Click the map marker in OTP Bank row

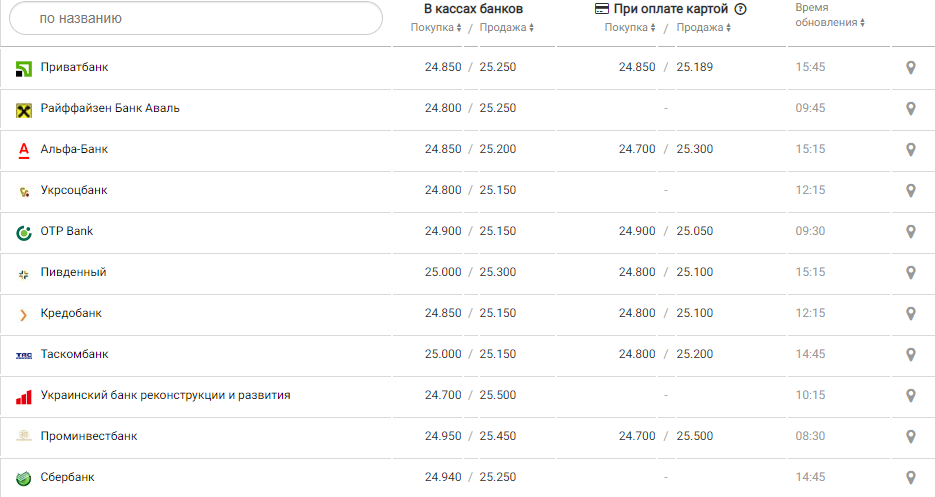point(910,232)
